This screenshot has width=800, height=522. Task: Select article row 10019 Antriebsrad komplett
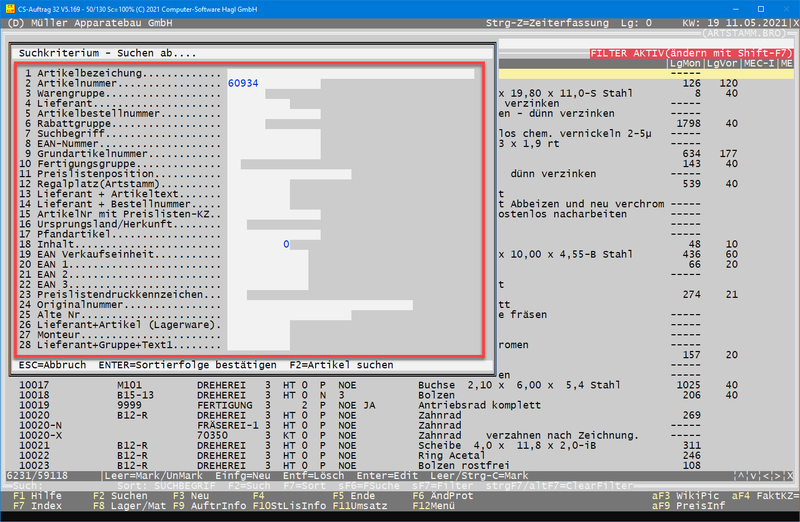tap(300, 405)
